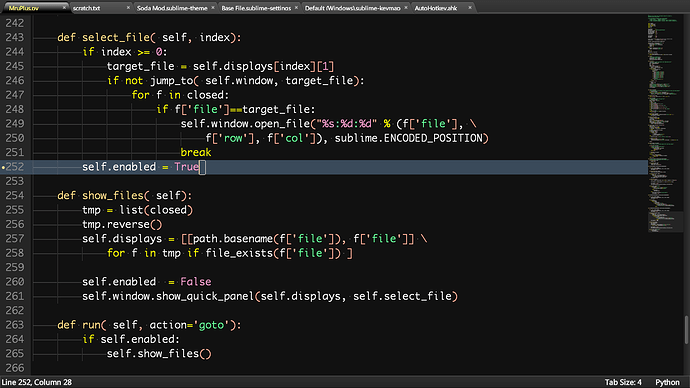Place cursor on the break keyword
Image resolution: width=690 pixels, height=388 pixels.
[x=196, y=152]
